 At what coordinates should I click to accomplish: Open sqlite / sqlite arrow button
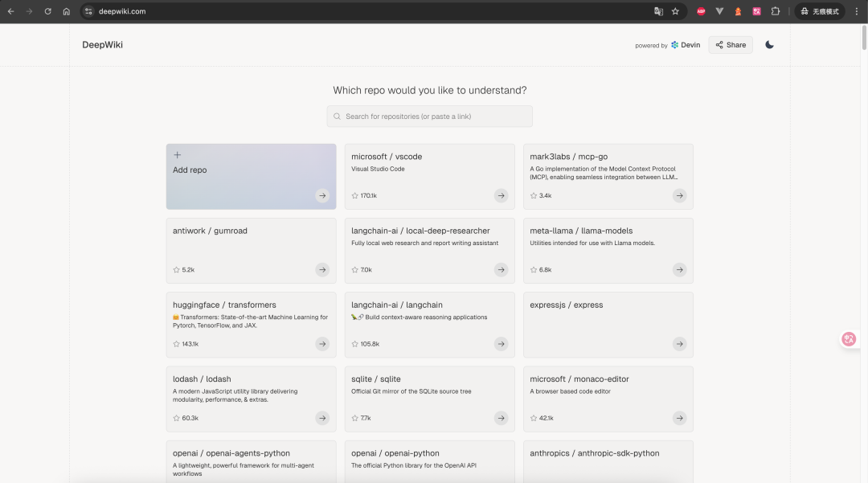point(501,418)
